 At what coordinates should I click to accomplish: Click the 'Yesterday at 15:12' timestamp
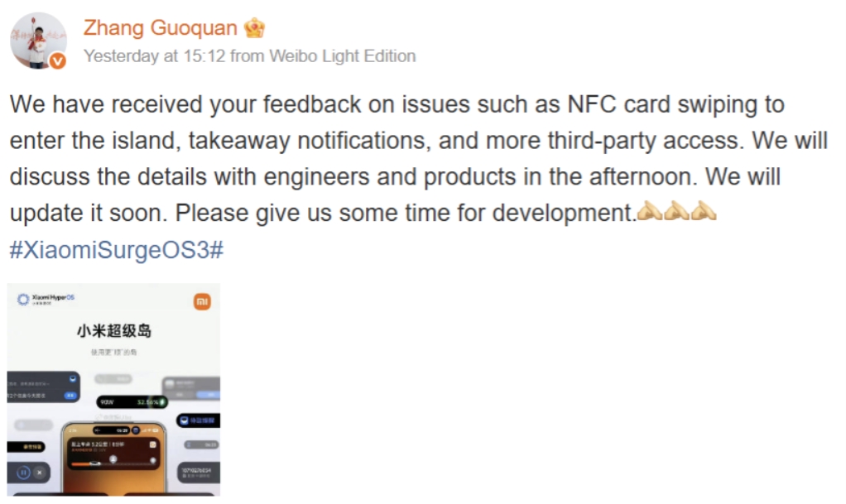(154, 56)
